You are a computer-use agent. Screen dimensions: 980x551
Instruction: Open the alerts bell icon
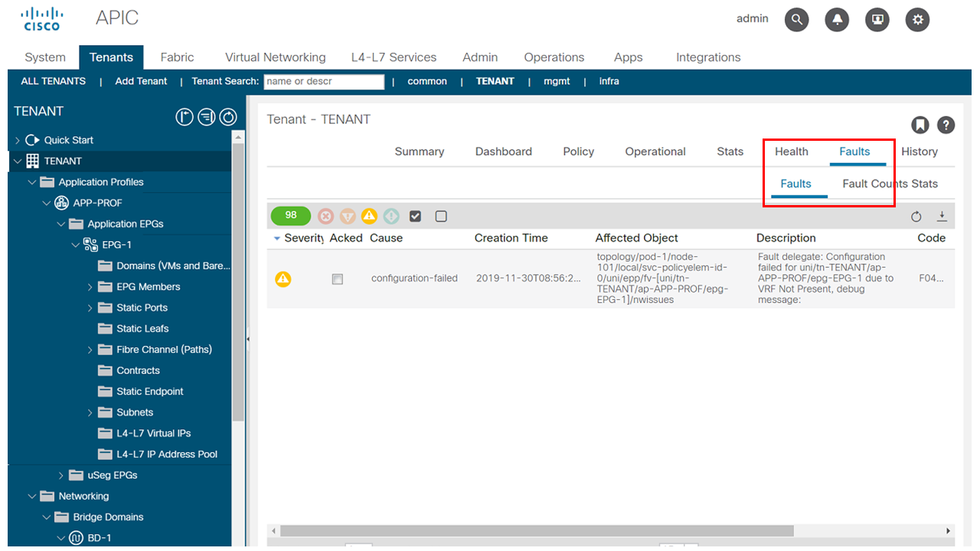pos(838,20)
